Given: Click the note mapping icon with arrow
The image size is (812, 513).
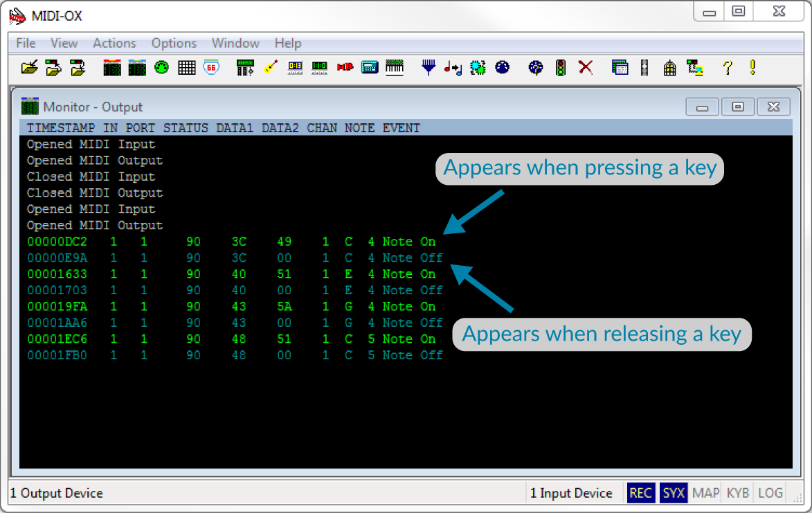Looking at the screenshot, I should [x=453, y=67].
